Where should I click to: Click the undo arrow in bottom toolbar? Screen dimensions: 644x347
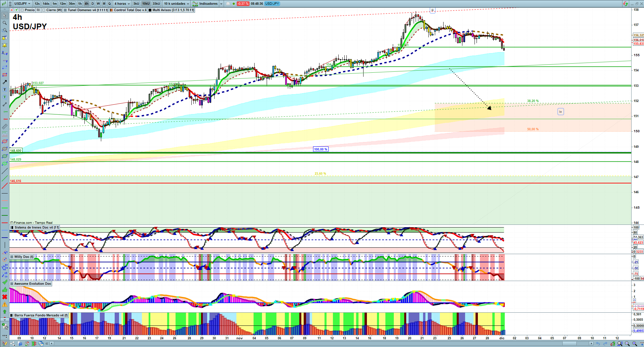click(x=598, y=344)
